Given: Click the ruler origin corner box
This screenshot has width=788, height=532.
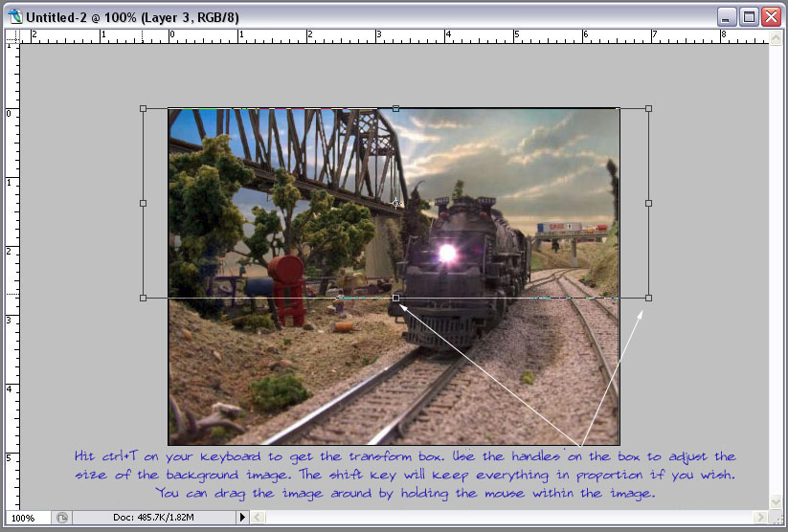Looking at the screenshot, I should (12, 36).
